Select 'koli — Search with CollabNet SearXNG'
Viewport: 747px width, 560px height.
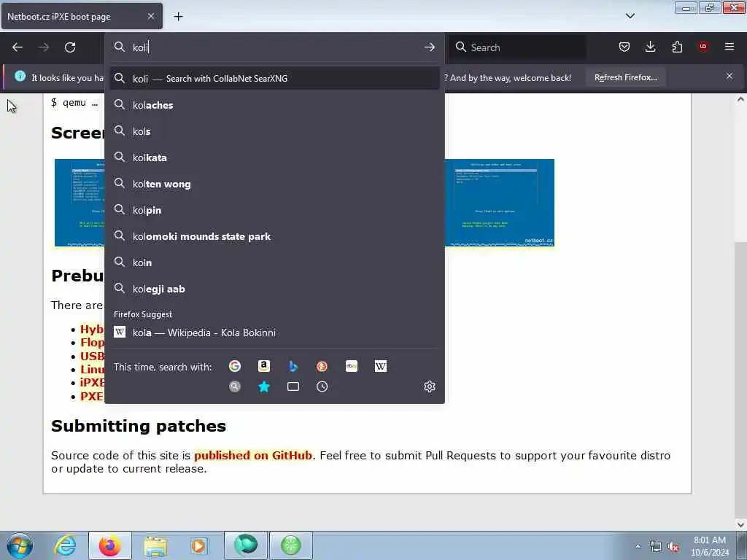(274, 79)
